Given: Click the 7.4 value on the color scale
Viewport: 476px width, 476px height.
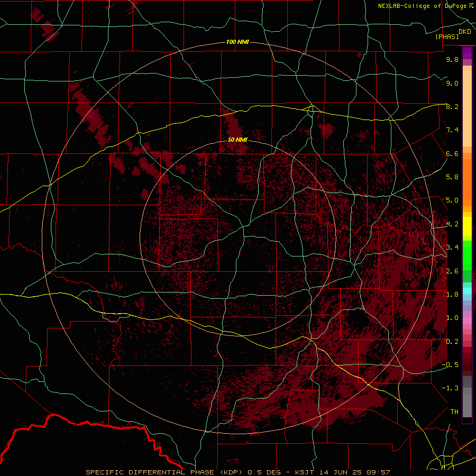Looking at the screenshot, I should click(452, 130).
